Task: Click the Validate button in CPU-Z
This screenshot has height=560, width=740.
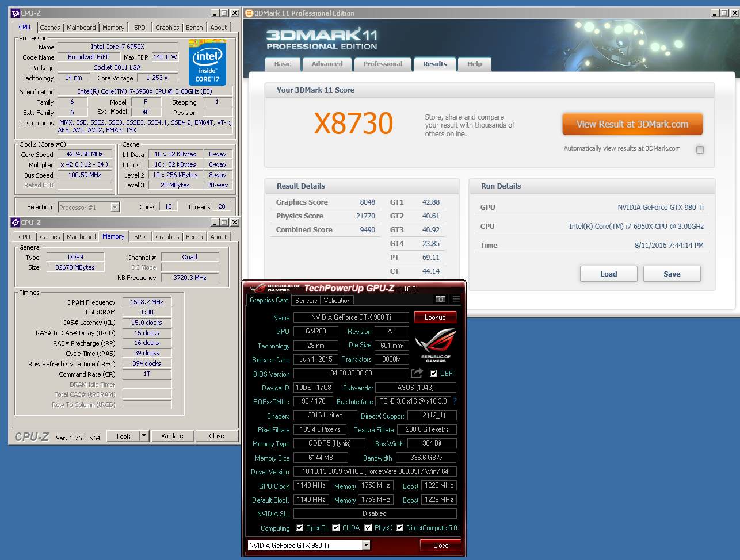Action: click(172, 436)
